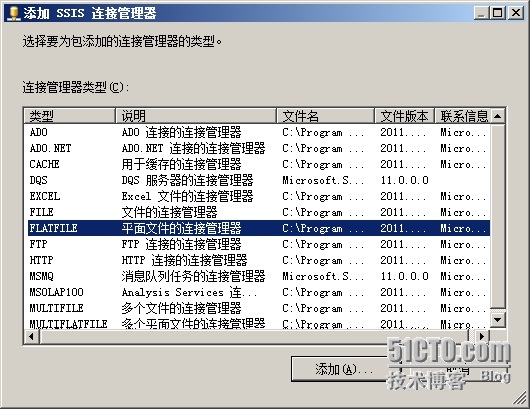Sort by the 类型 column header

[x=70, y=116]
